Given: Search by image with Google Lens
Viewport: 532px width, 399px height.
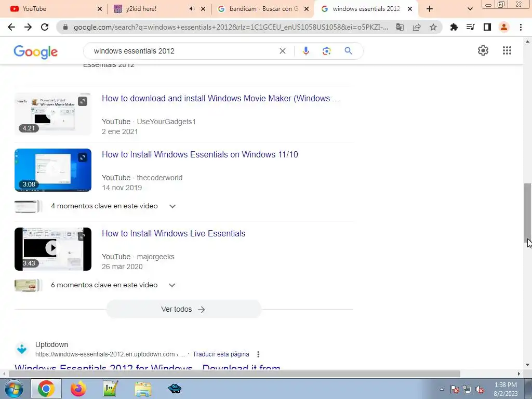Looking at the screenshot, I should pos(326,51).
